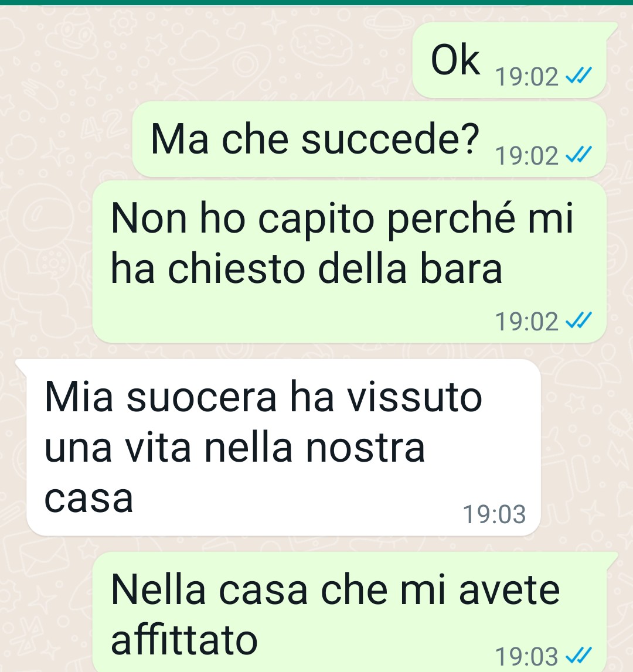Screen dimensions: 633x672
Task: Tap the word "suocera" in the received message
Action: coord(202,398)
